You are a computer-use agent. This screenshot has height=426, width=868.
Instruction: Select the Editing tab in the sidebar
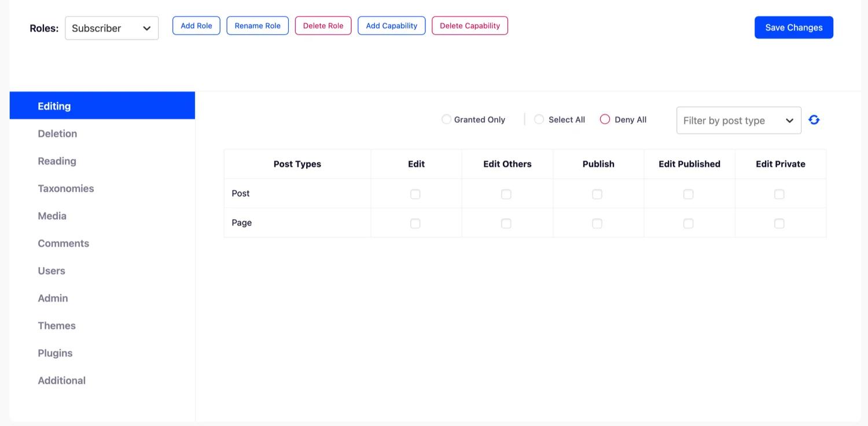tap(102, 106)
